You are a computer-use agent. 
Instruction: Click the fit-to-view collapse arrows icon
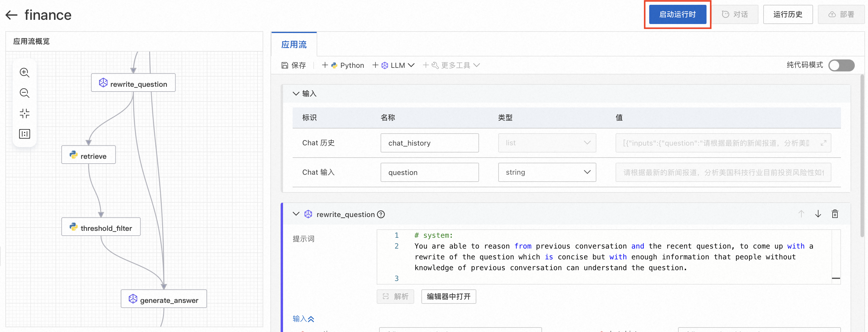click(x=24, y=113)
